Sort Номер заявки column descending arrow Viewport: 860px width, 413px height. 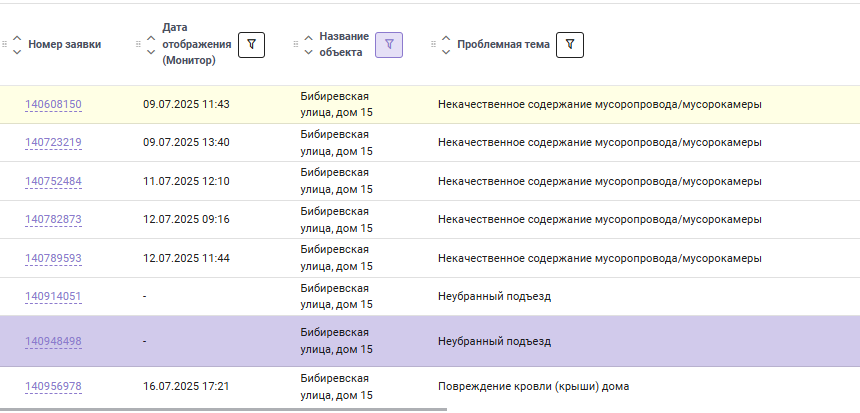click(17, 52)
